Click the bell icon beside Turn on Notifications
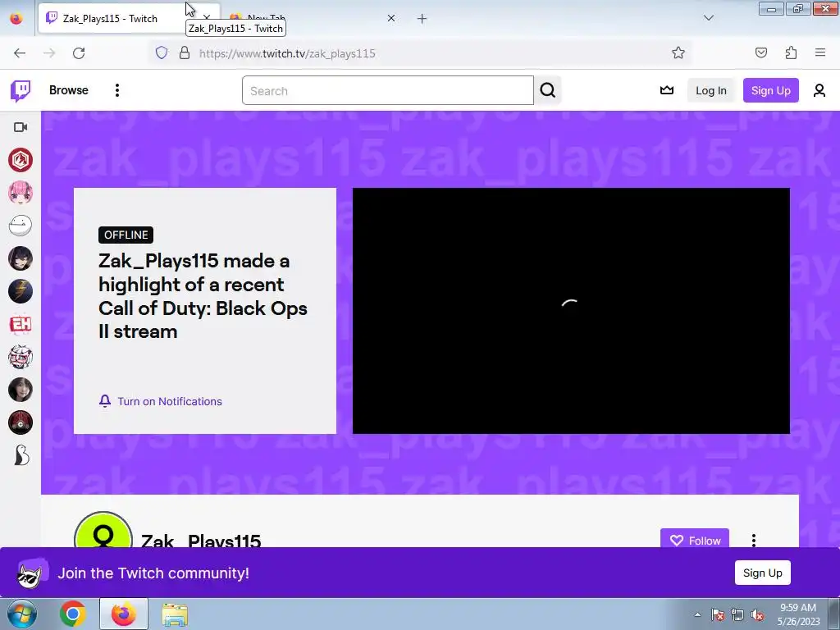This screenshot has height=630, width=840. coord(105,401)
